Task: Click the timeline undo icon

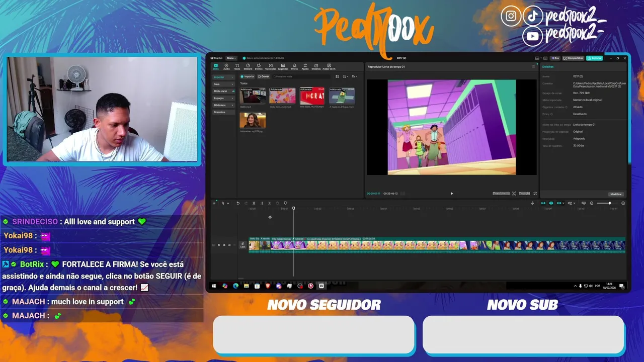Action: (x=238, y=203)
